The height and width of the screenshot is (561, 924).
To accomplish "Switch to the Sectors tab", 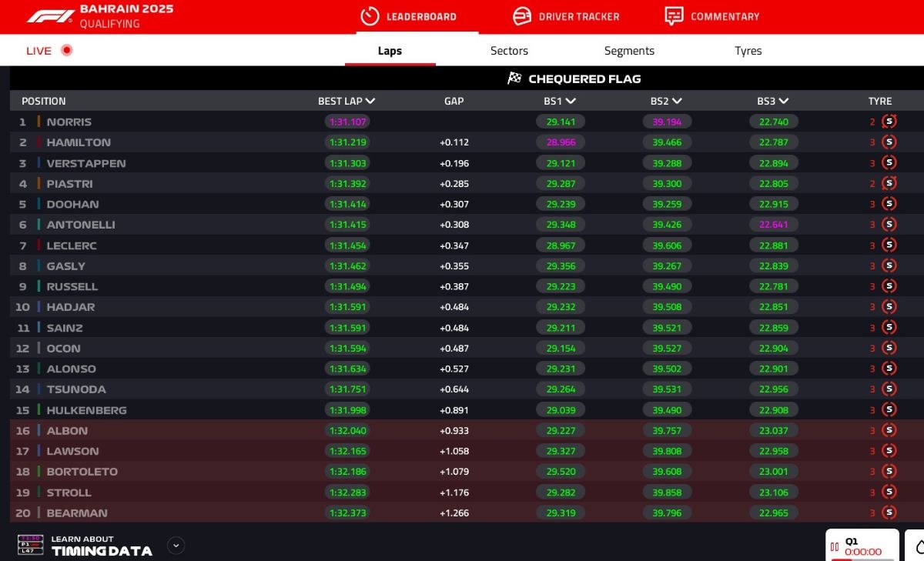I will pyautogui.click(x=509, y=51).
